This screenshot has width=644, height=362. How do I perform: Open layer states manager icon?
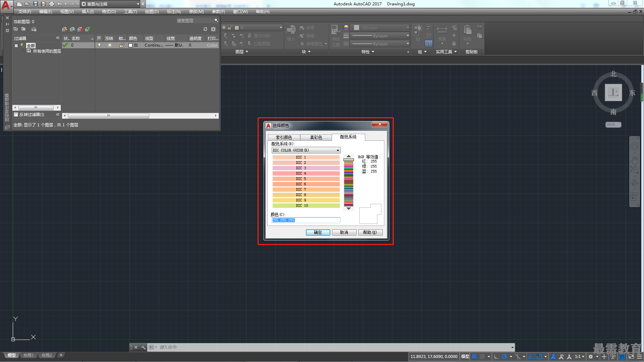[34, 29]
